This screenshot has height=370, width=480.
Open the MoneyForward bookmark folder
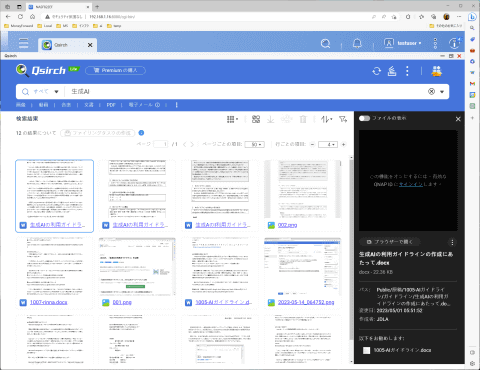(x=19, y=26)
